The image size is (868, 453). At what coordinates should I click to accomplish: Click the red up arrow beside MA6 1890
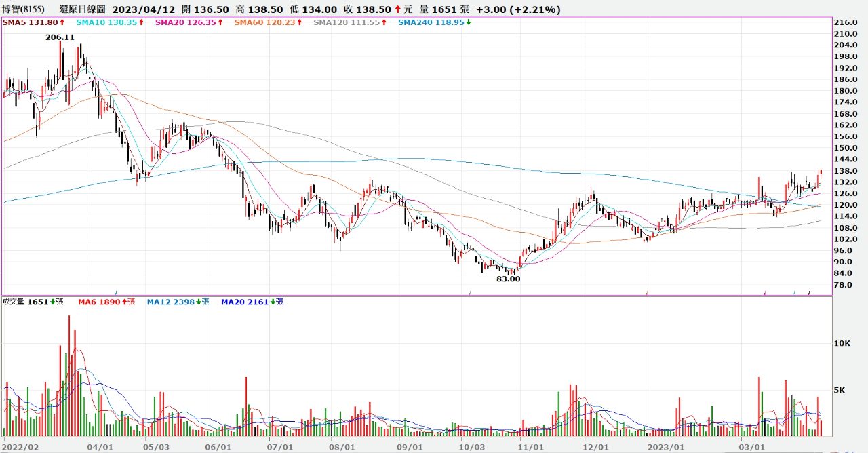[x=124, y=302]
